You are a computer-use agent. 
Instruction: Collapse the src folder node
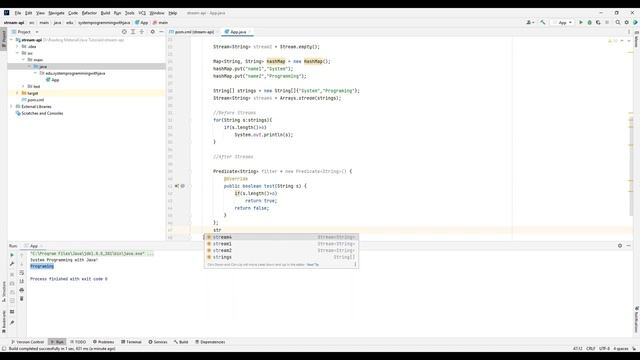pyautogui.click(x=18, y=53)
